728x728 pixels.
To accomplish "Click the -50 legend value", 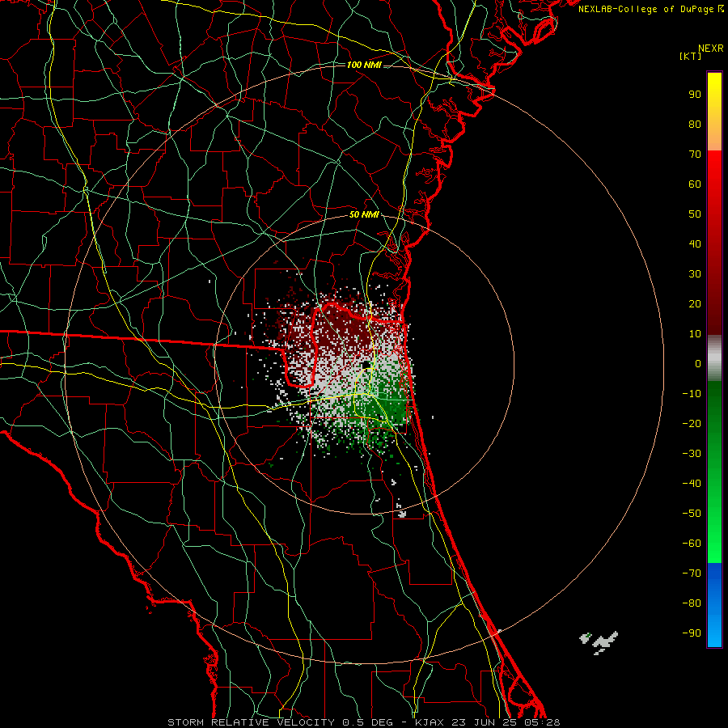I will [692, 514].
